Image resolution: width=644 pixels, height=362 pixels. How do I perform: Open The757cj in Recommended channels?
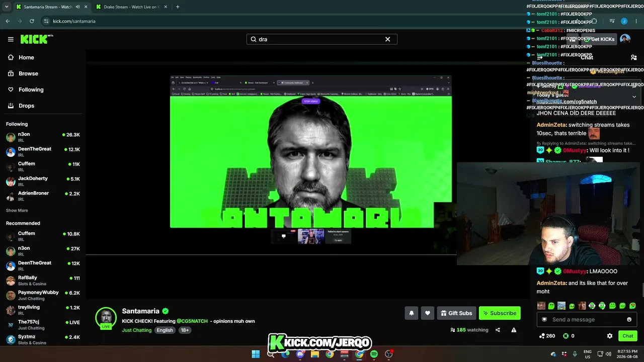point(43,324)
